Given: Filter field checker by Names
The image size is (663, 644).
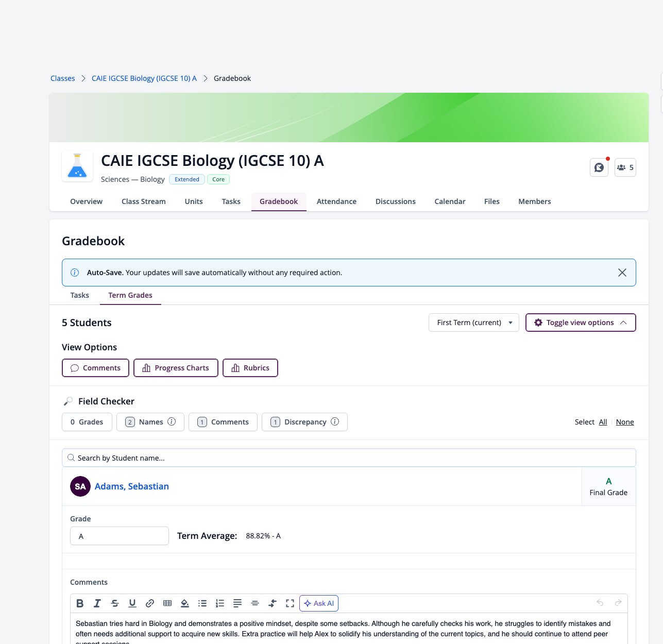Looking at the screenshot, I should 150,422.
